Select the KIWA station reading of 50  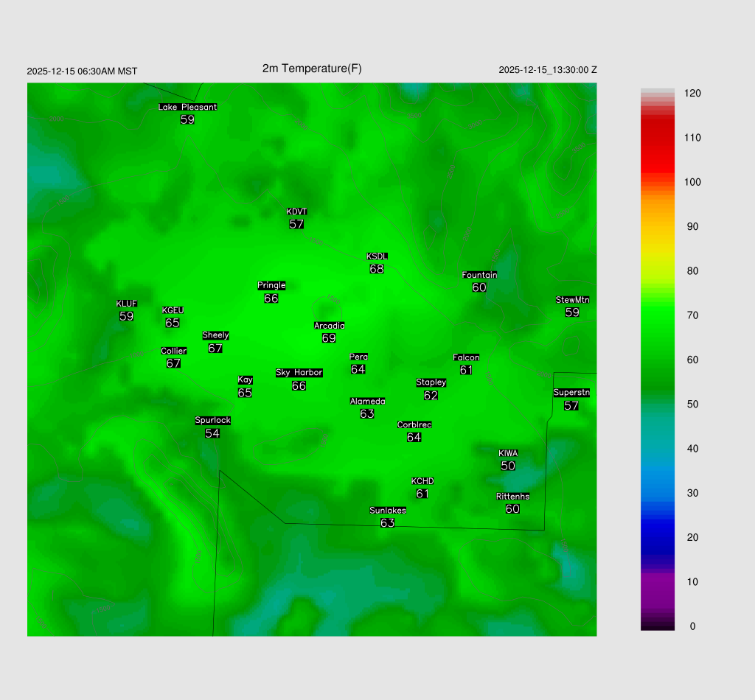[508, 466]
